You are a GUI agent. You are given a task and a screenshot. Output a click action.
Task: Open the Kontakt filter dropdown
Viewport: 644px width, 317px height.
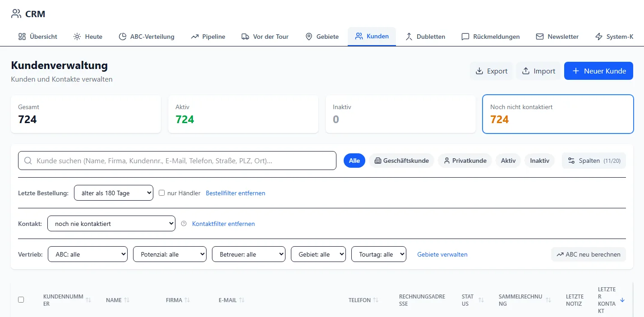pos(111,224)
